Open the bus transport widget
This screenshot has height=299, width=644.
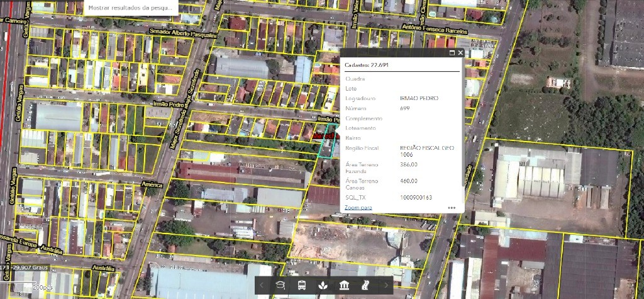(x=302, y=286)
